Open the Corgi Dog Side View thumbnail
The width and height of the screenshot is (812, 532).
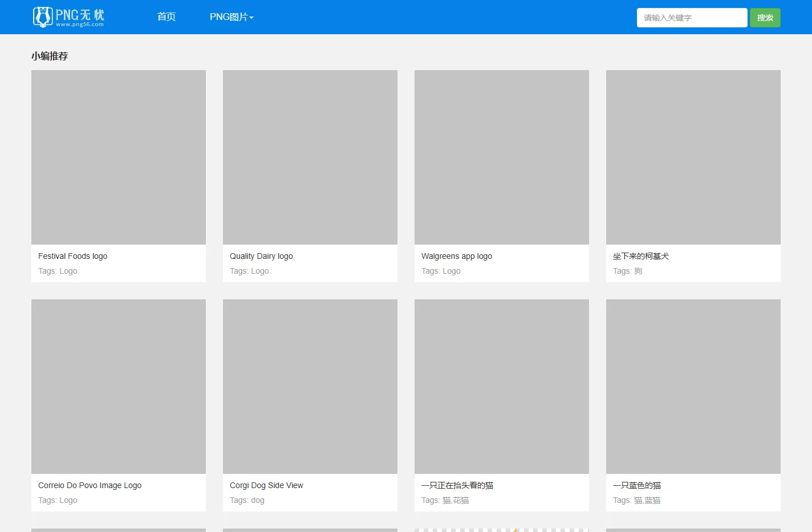click(310, 387)
